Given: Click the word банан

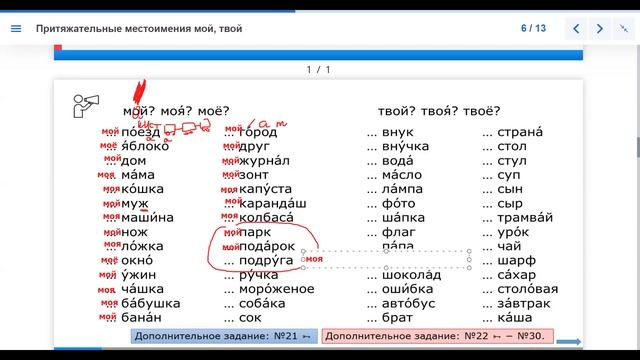Looking at the screenshot, I should coord(141,318).
